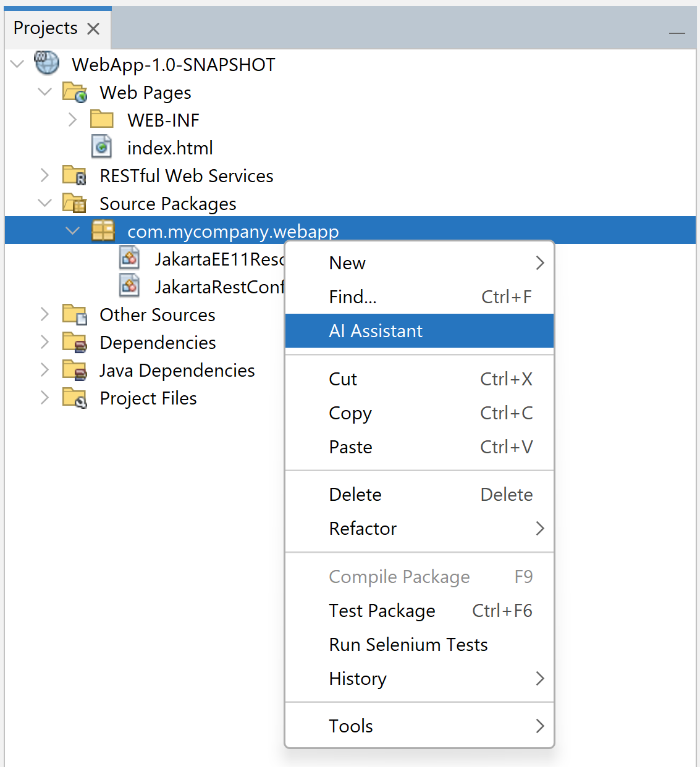Open the Tools submenu
700x767 pixels.
420,726
